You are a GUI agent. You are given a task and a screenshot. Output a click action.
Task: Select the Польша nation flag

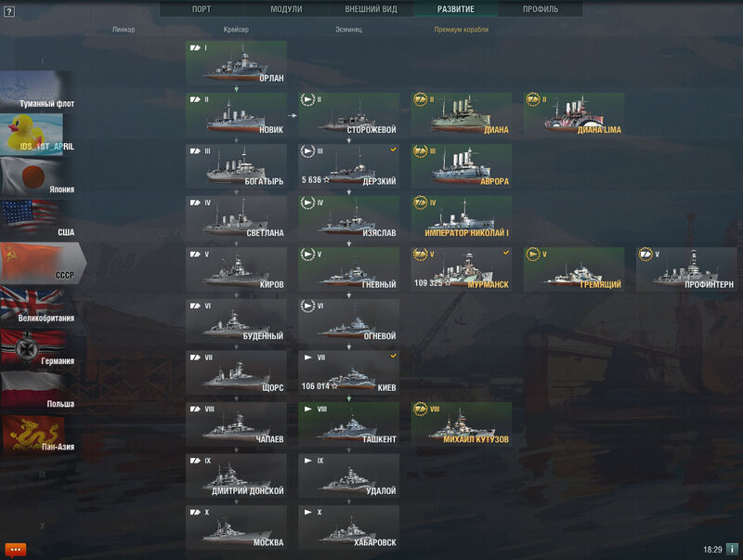click(37, 392)
